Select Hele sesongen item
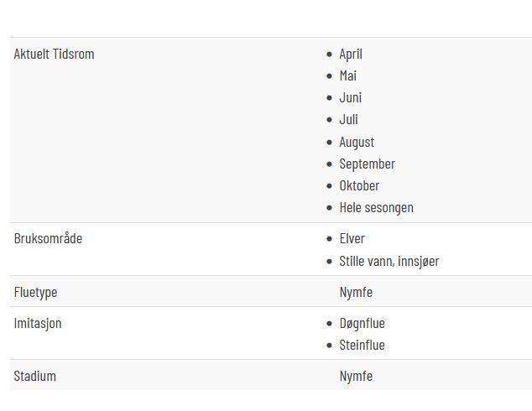This screenshot has width=532, height=411. [x=376, y=208]
